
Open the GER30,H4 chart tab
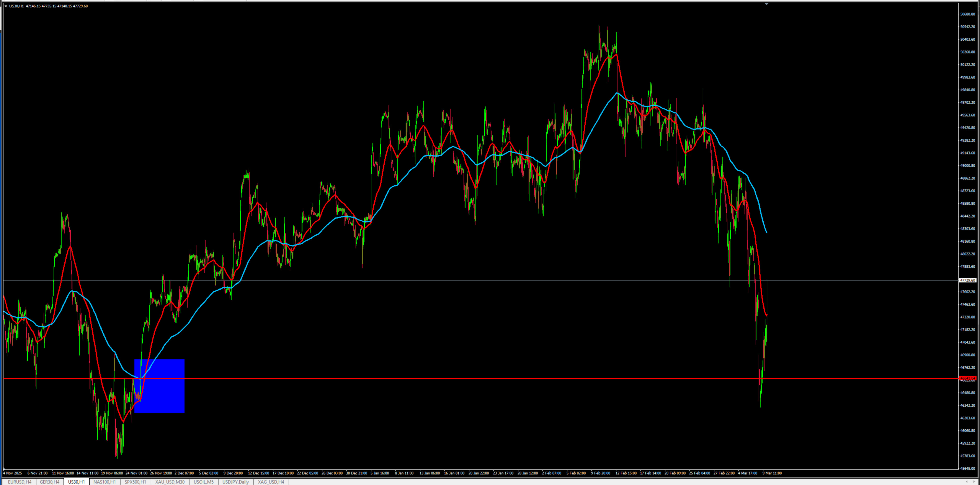tap(50, 482)
